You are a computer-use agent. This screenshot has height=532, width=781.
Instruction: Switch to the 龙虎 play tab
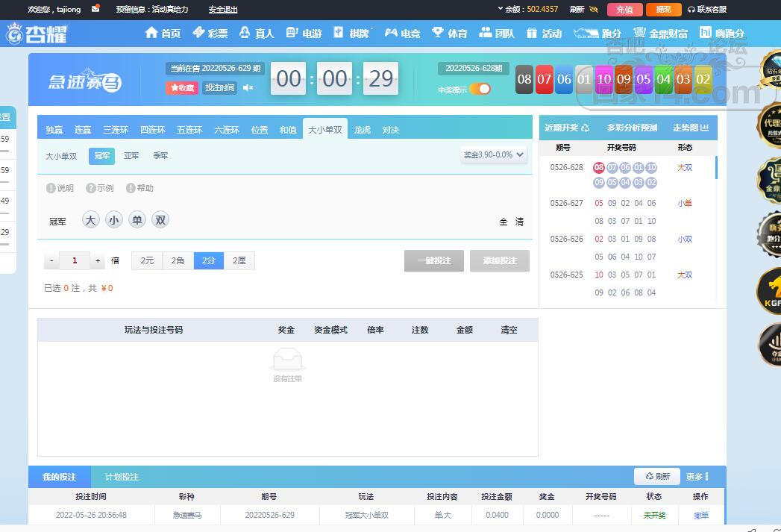tap(362, 130)
